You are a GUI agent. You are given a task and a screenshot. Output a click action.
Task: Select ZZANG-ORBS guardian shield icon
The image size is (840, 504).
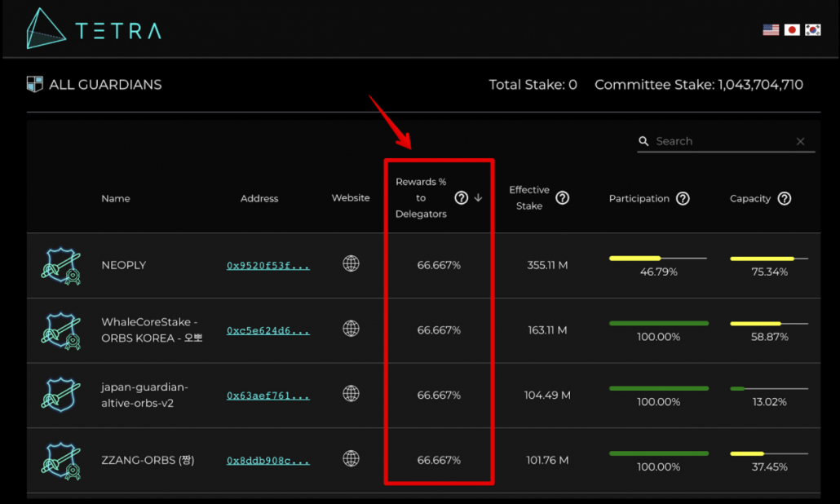tap(61, 461)
